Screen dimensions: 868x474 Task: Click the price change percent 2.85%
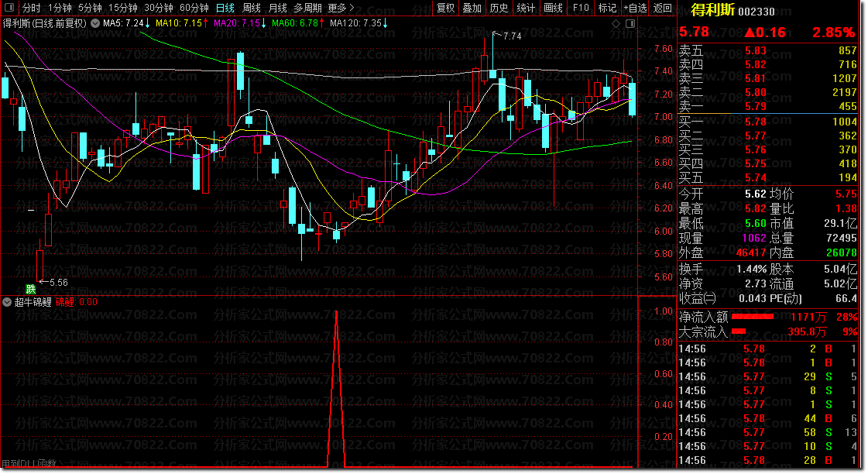point(833,33)
